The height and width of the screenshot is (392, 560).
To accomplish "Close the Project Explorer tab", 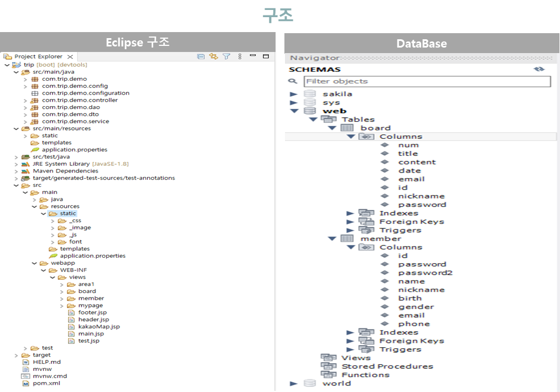I will (x=70, y=57).
